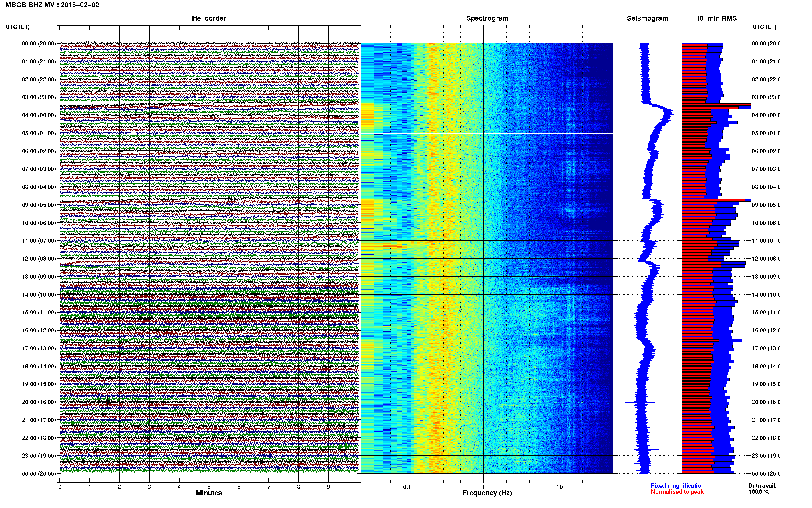Screen dimensions: 812x508
Task: Click the minute 0 tick label
Action: tap(60, 487)
